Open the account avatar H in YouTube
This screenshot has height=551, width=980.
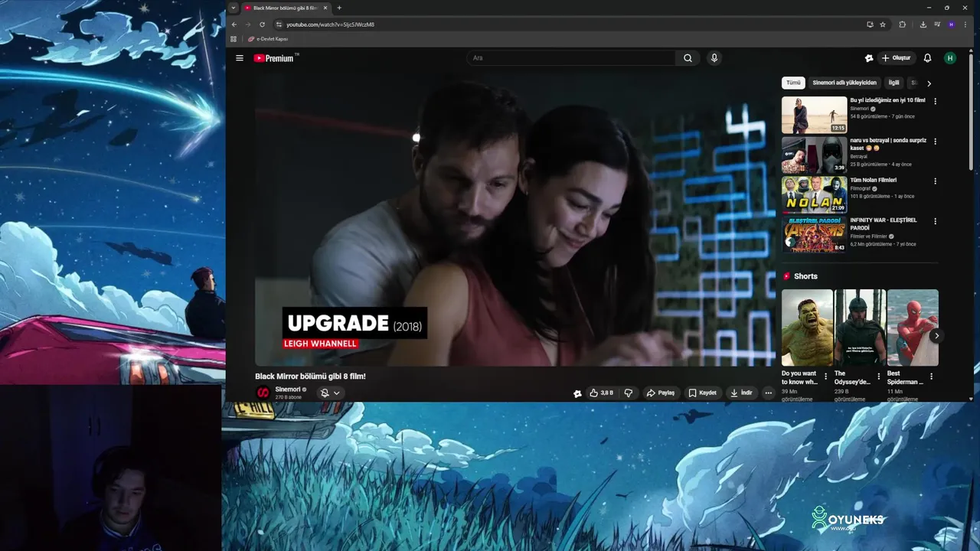[950, 58]
